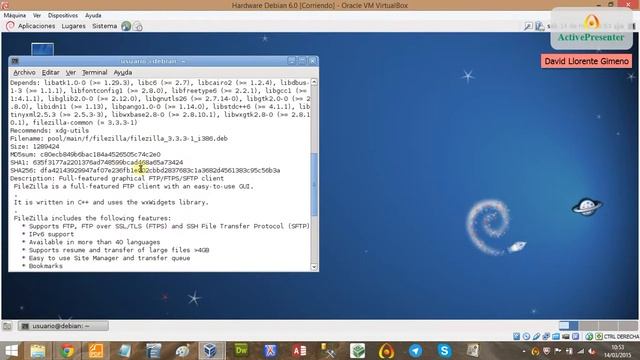640x360 pixels.
Task: Open Debian Sistema menu
Action: (x=104, y=26)
